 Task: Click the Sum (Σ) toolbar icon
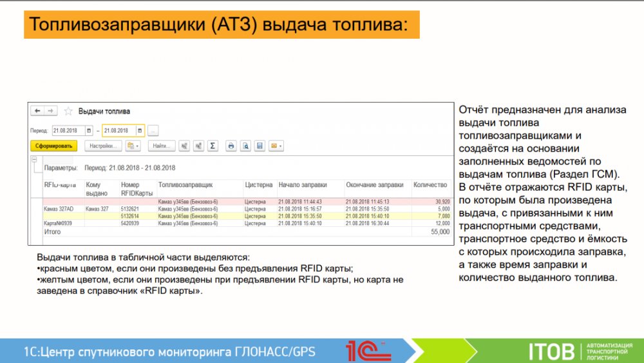point(213,146)
